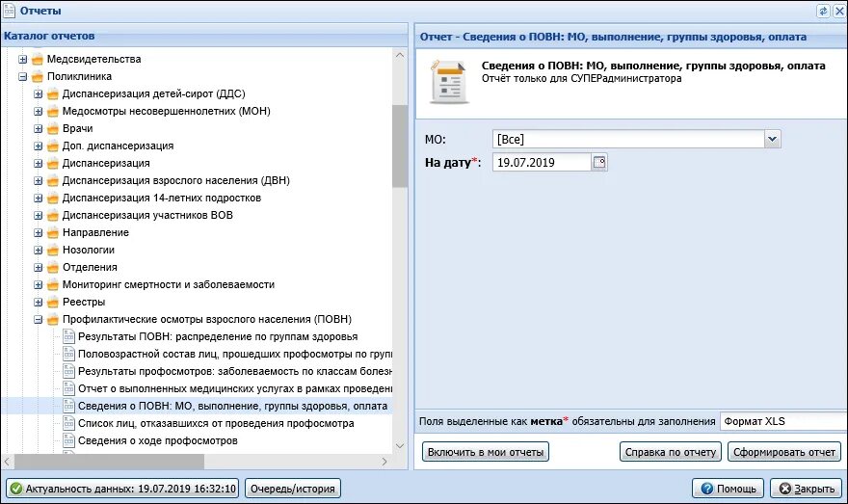The height and width of the screenshot is (504, 848).
Task: Expand the Отделения folder node
Action: (38, 267)
